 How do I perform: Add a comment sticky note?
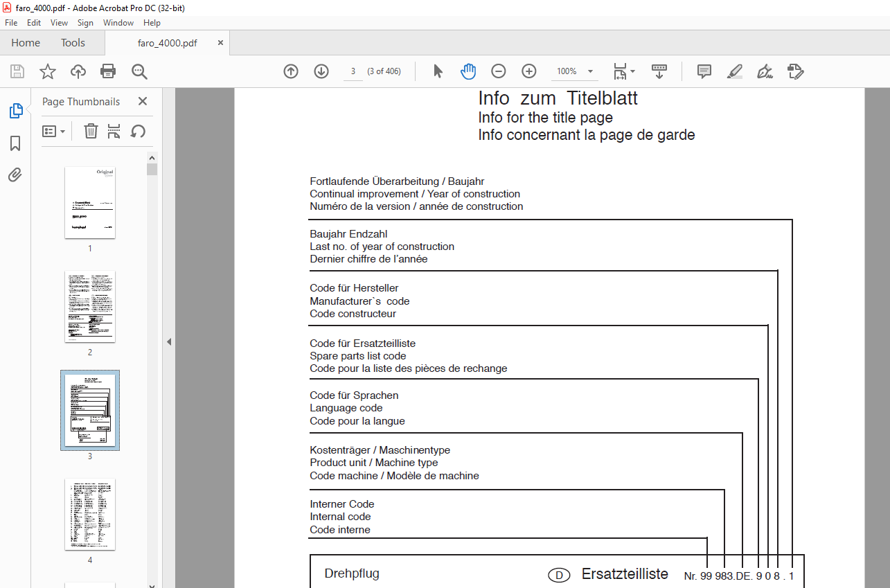[704, 71]
